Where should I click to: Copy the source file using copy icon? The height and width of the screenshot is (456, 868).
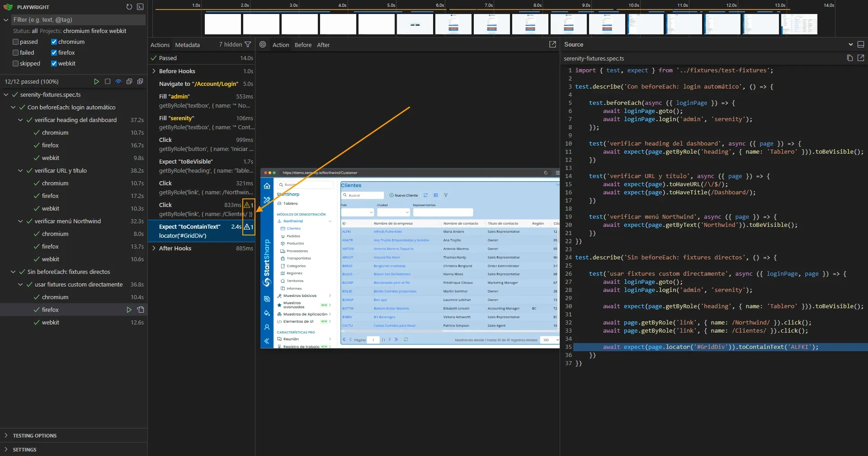pyautogui.click(x=849, y=58)
